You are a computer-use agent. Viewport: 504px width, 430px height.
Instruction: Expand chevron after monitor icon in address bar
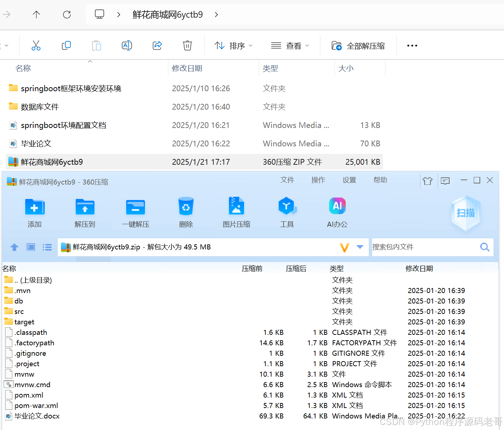(119, 14)
